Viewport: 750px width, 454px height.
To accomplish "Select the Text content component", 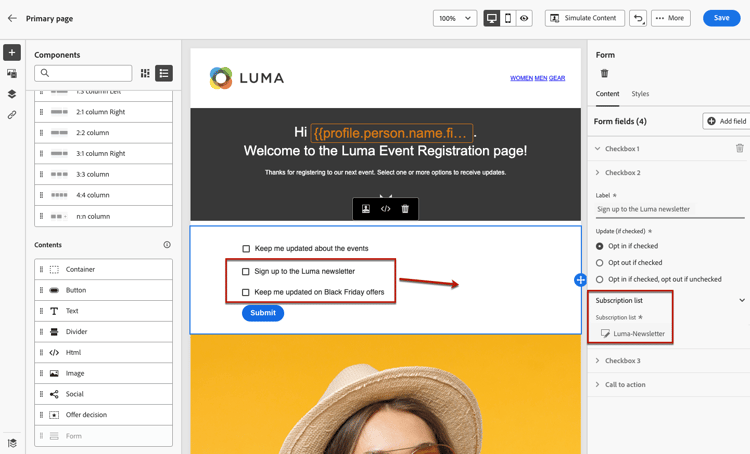I will 103,311.
